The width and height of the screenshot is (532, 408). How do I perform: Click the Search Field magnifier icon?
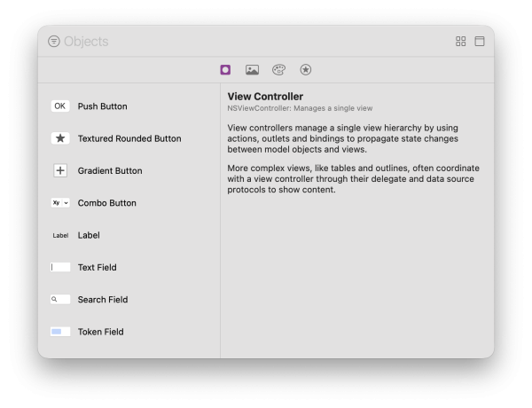pos(60,300)
